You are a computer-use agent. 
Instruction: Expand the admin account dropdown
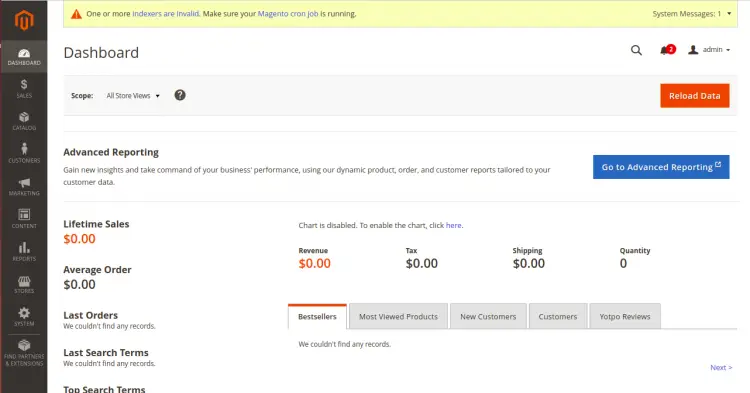[x=709, y=50]
